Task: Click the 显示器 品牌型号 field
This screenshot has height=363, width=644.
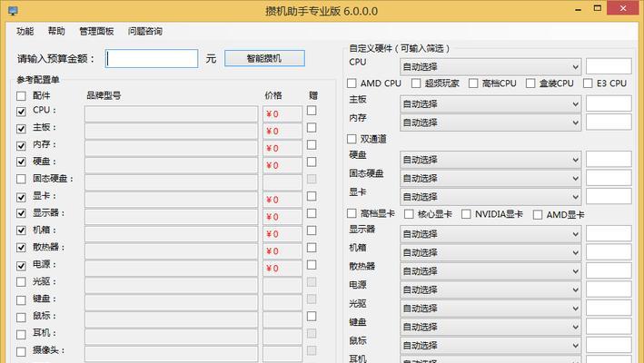Action: tap(172, 217)
